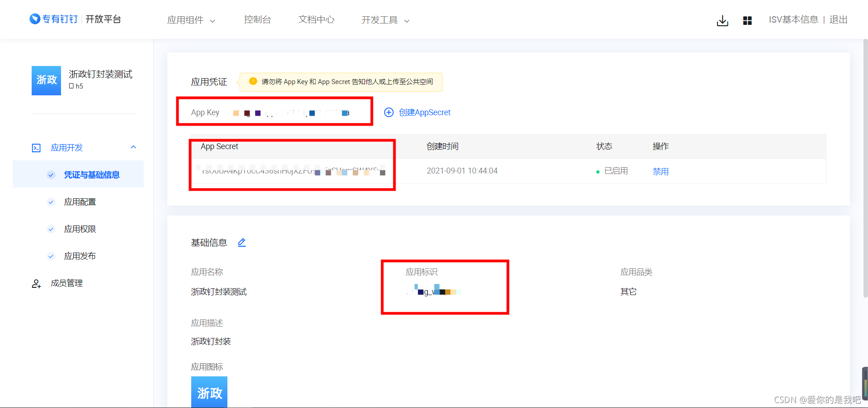Open the 文档中心 menu item

[x=316, y=19]
